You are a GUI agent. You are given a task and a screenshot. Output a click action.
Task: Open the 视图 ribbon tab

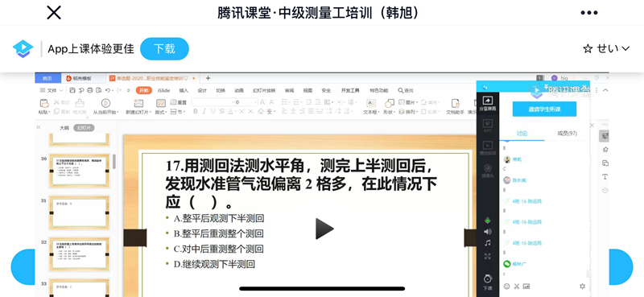click(x=308, y=90)
